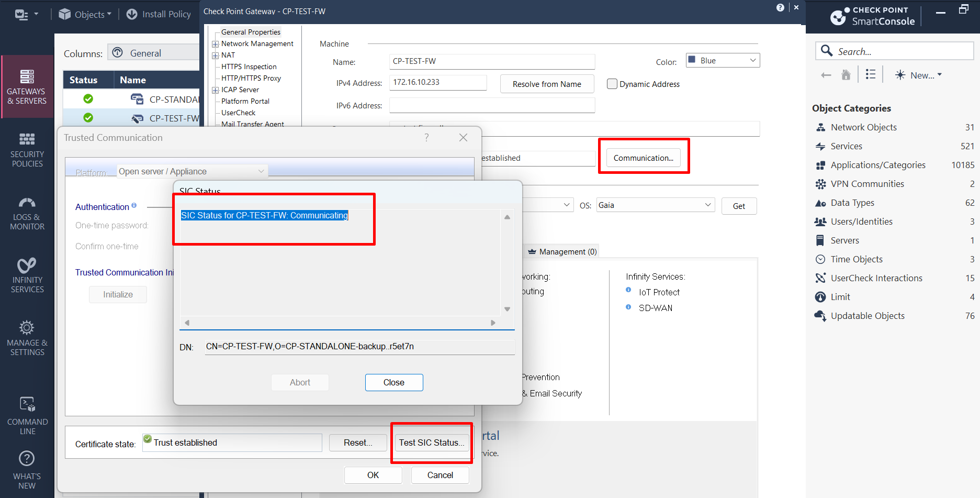This screenshot has height=498, width=980.
Task: Enable the Dynamic Address checkbox
Action: [612, 84]
